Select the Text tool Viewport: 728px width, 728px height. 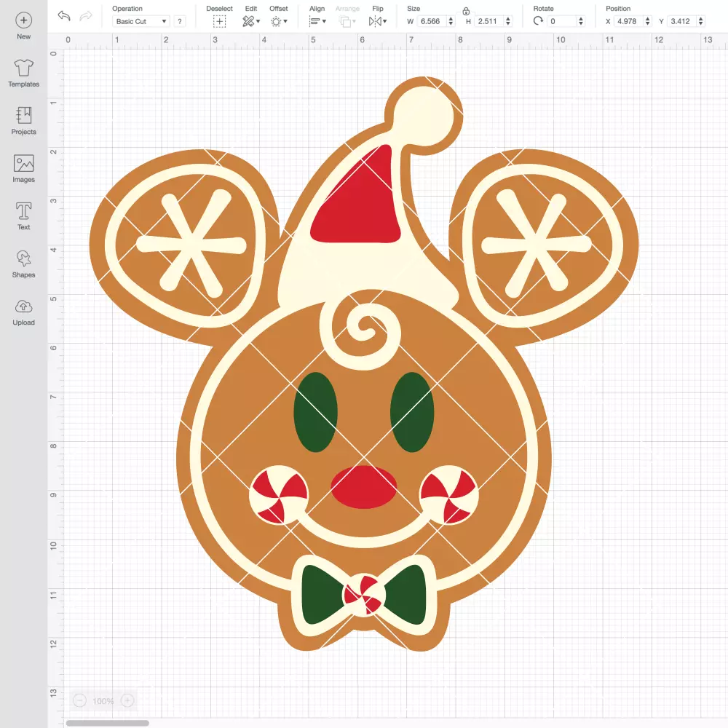point(24,216)
